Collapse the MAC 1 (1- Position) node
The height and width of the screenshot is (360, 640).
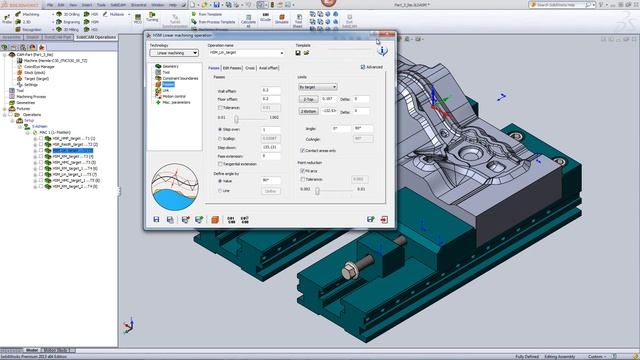[28, 133]
